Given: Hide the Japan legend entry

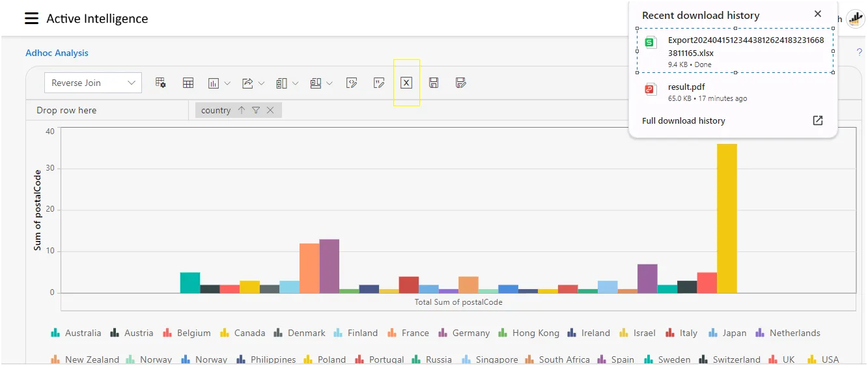Looking at the screenshot, I should coord(727,333).
